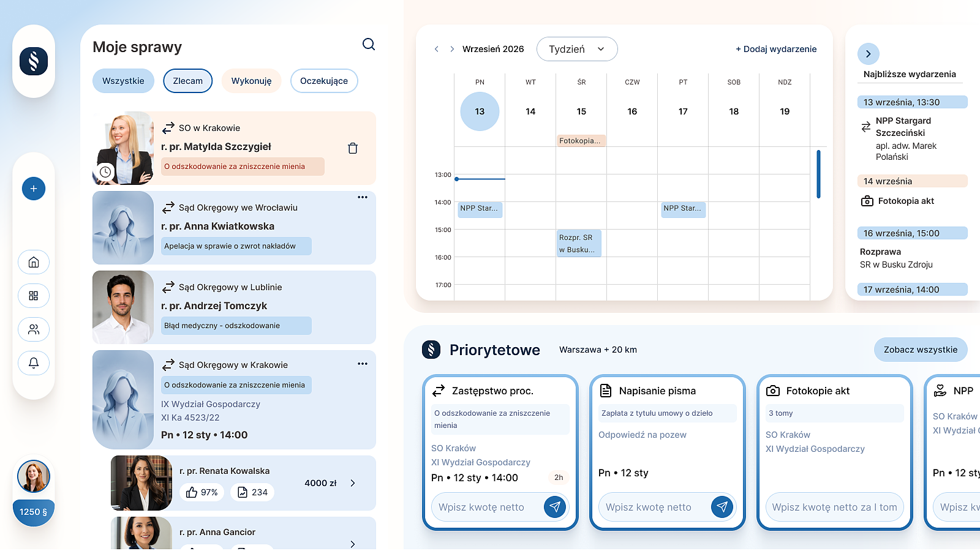
Task: Click the 2h badge on Zastępstwo proc. card
Action: (x=559, y=478)
